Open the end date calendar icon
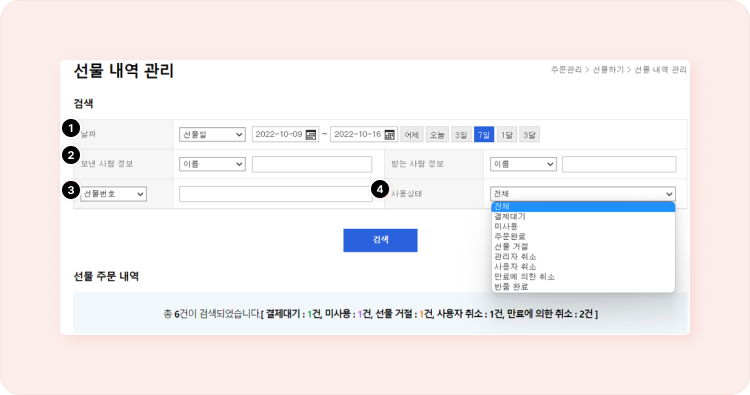Viewport: 750px width, 395px height. pos(390,135)
